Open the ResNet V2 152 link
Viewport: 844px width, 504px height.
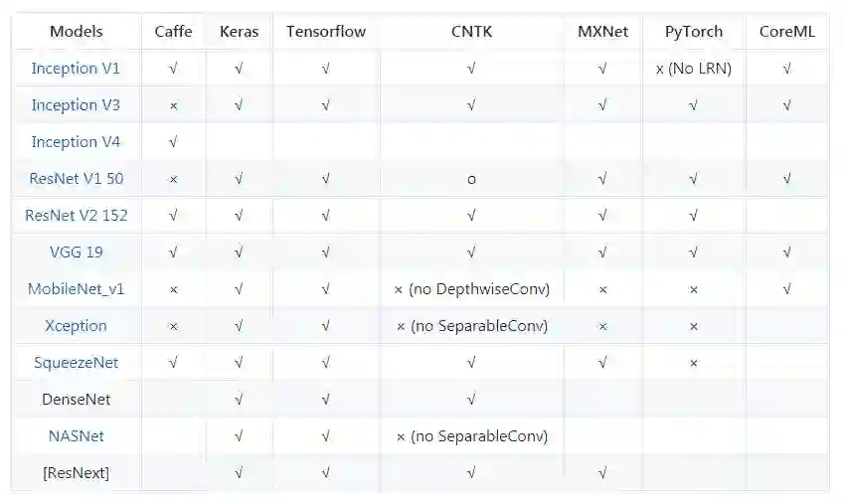tap(76, 216)
